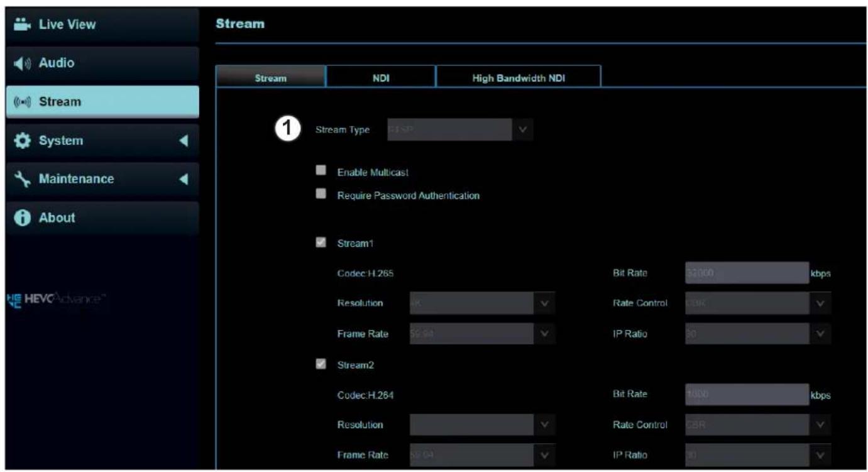Open the Audio settings page
The width and height of the screenshot is (868, 472).
coord(101,63)
